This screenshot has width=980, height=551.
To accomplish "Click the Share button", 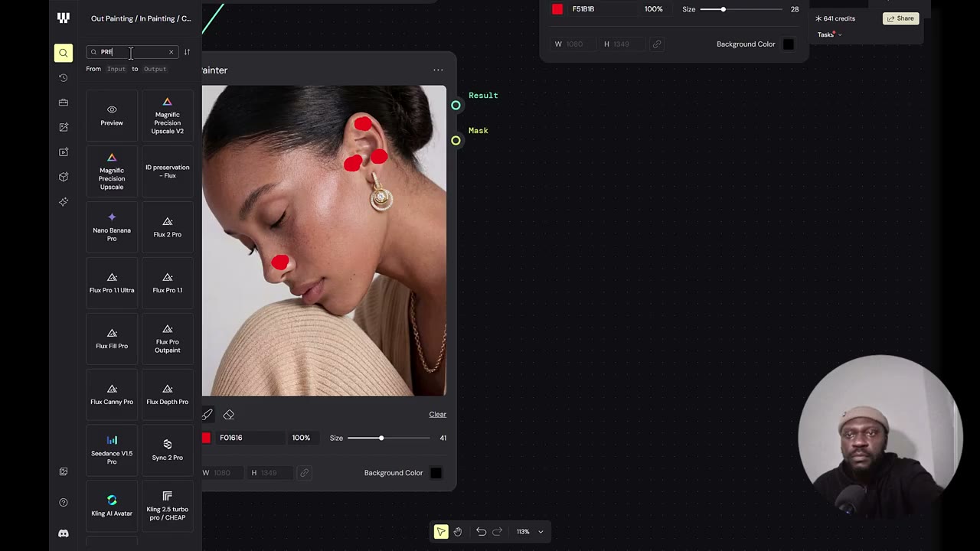I will pyautogui.click(x=900, y=18).
